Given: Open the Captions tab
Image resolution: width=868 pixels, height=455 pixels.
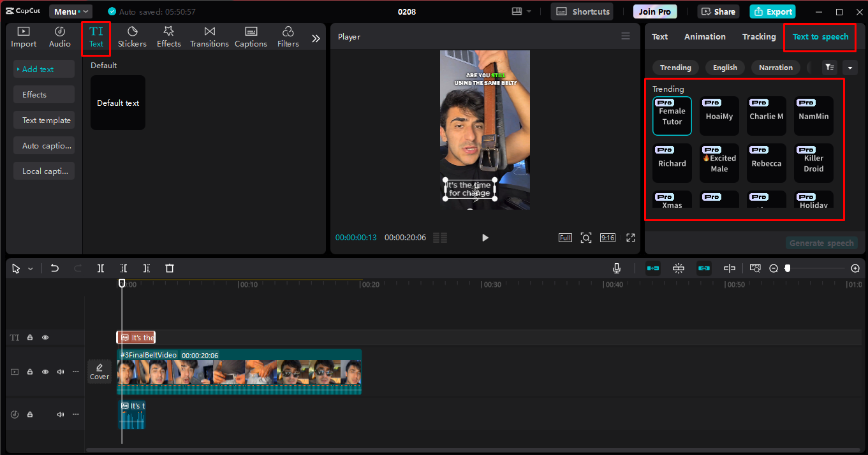Looking at the screenshot, I should pos(251,37).
